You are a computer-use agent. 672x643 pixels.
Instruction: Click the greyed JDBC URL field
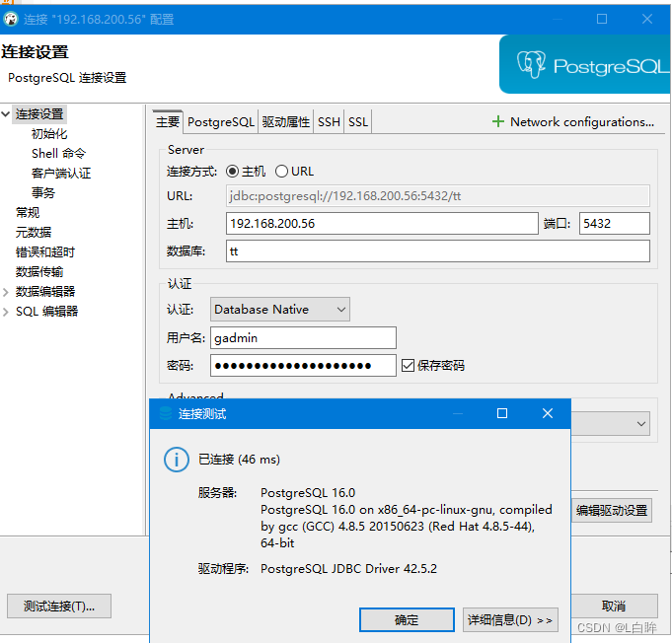(437, 196)
